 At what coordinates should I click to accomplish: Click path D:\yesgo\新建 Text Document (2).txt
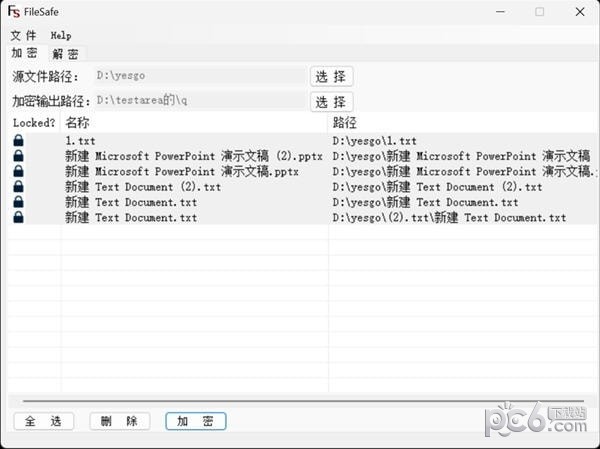pos(437,187)
